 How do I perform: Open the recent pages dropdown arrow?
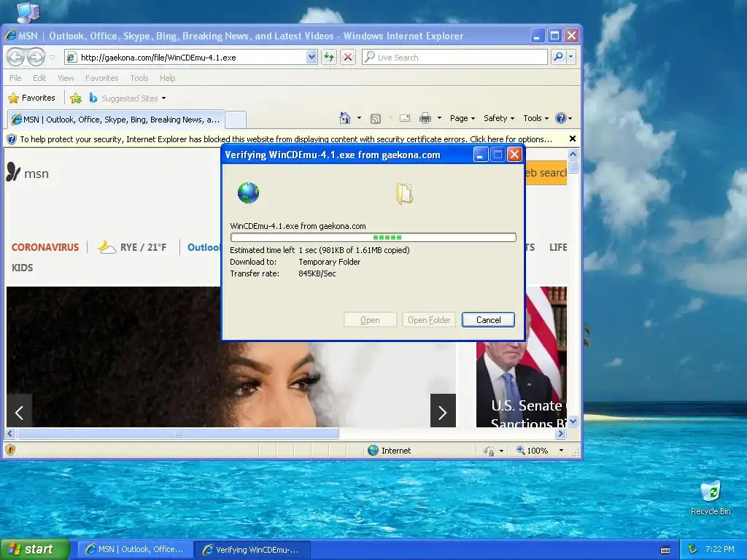pyautogui.click(x=52, y=57)
